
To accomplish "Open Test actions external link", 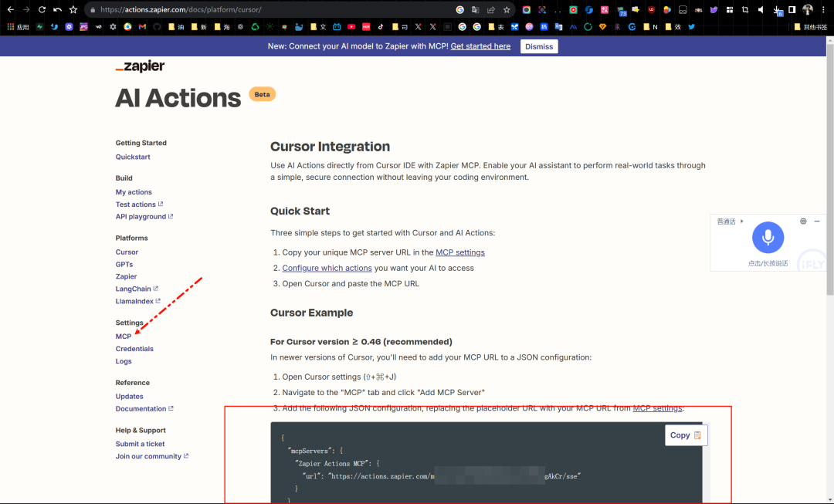I will point(139,205).
